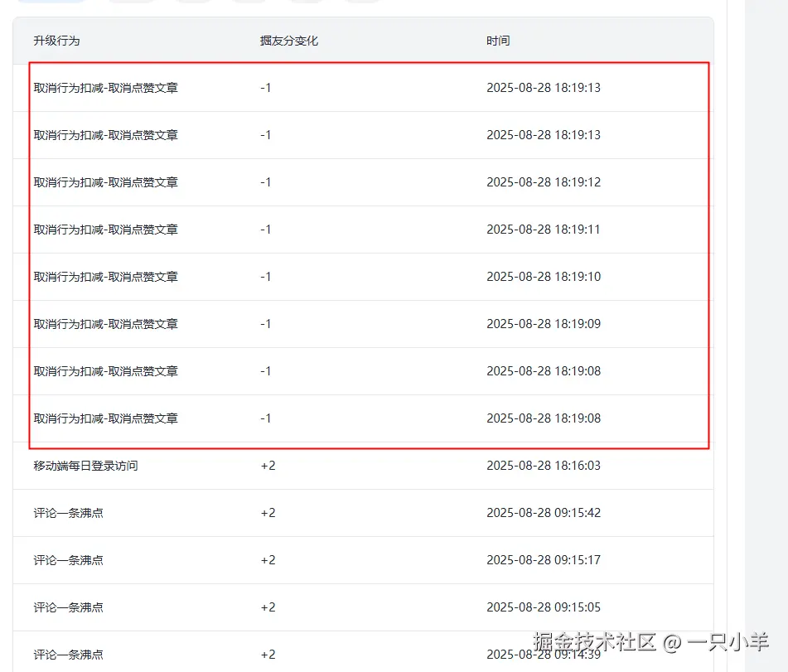Select the +2 value for 移动端每日登录访问
Screen dimensions: 788x672
[268, 466]
